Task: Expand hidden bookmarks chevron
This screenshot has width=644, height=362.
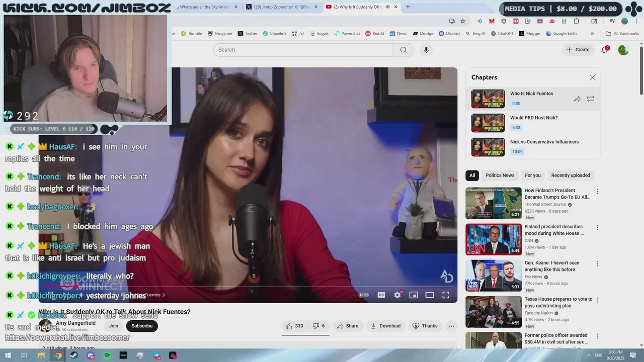Action: point(592,34)
